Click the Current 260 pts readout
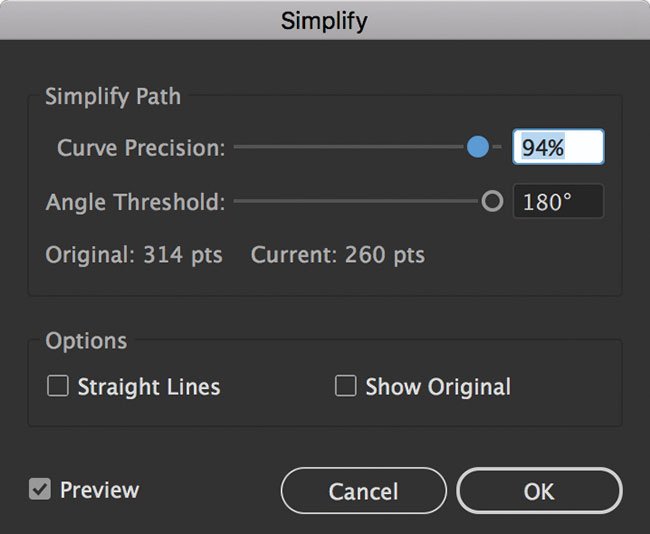 pyautogui.click(x=338, y=255)
